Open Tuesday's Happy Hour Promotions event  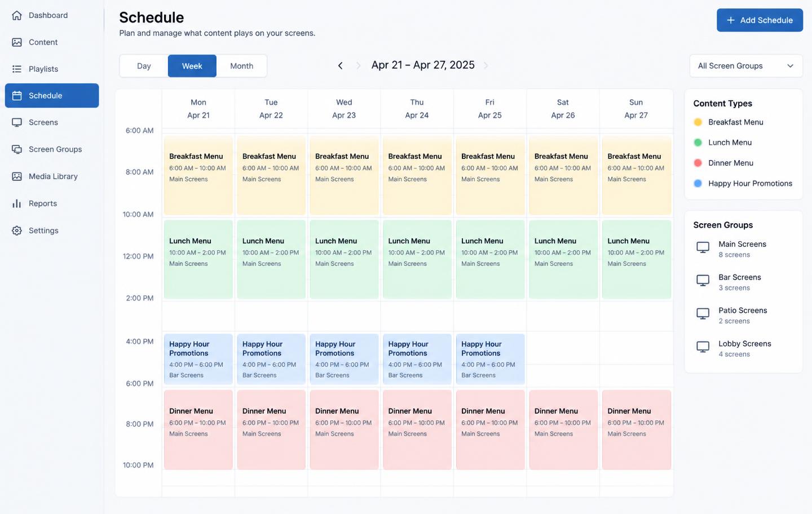tap(271, 360)
